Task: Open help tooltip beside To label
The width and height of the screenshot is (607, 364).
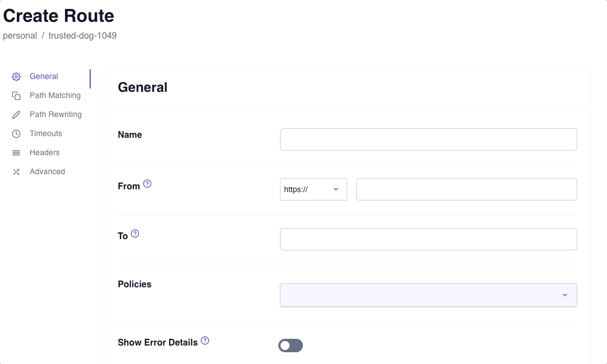Action: coord(135,234)
